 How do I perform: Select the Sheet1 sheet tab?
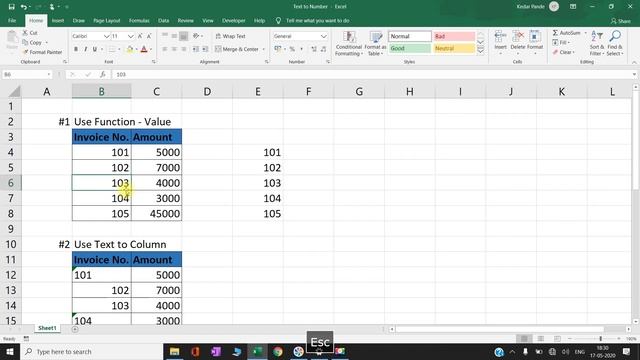click(47, 328)
